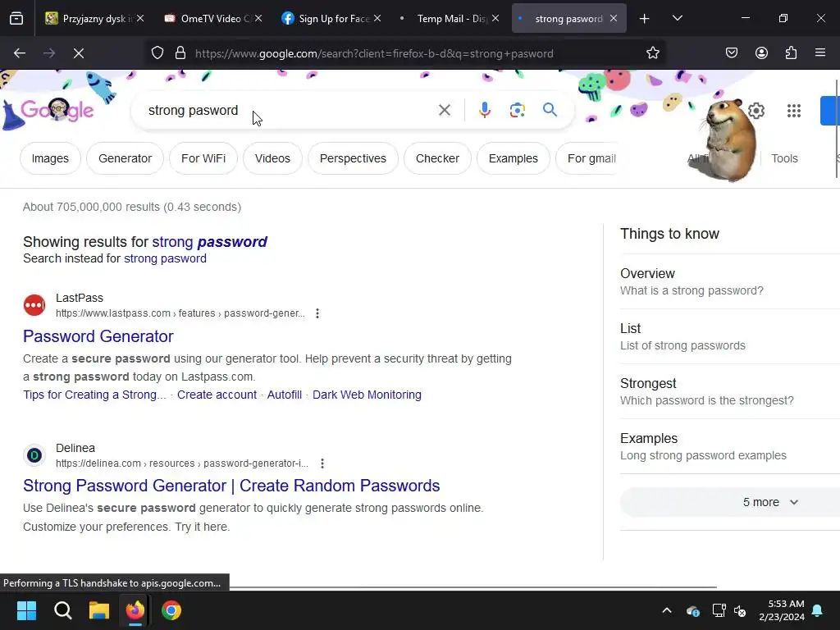Viewport: 840px width, 630px height.
Task: Submit search with magnifier icon
Action: click(x=550, y=111)
